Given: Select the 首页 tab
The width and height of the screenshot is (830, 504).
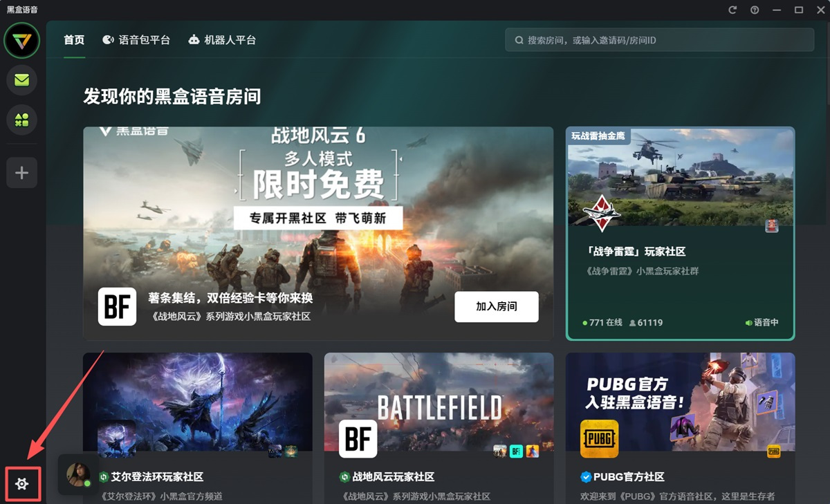Looking at the screenshot, I should (x=73, y=39).
